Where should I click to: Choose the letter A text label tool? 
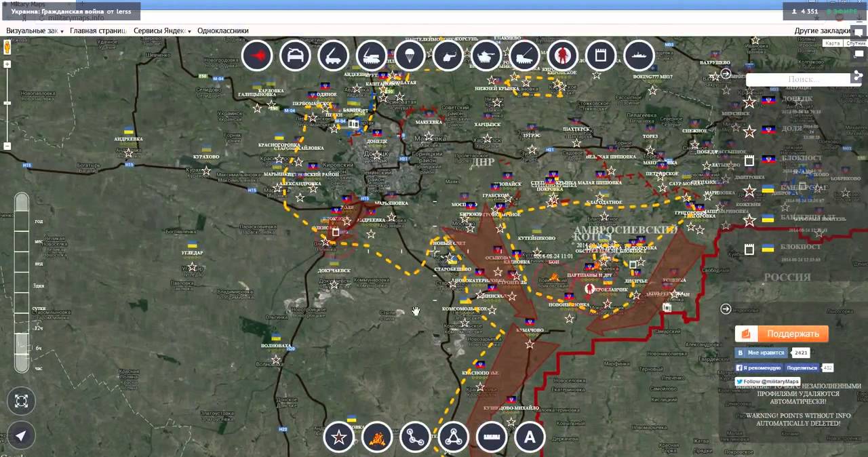click(x=530, y=437)
